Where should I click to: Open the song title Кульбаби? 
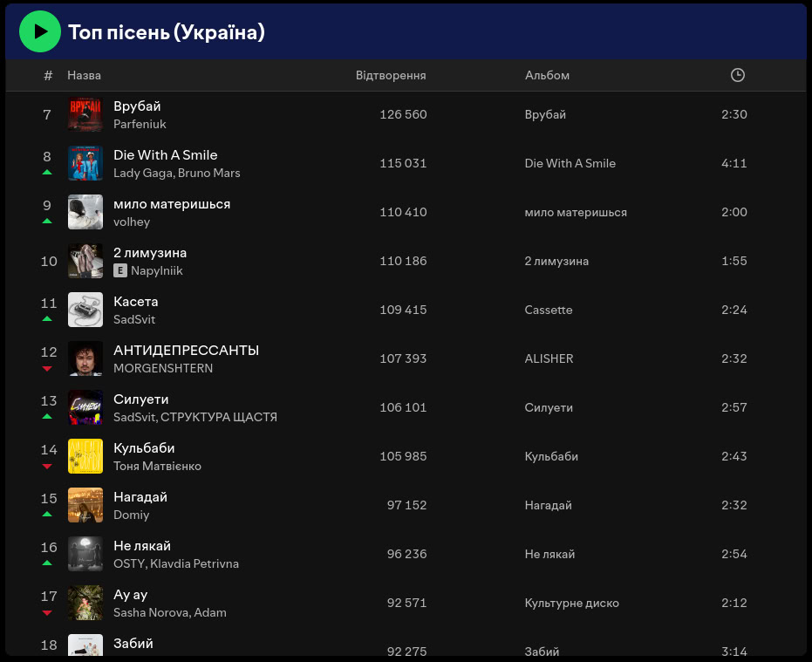pos(144,448)
